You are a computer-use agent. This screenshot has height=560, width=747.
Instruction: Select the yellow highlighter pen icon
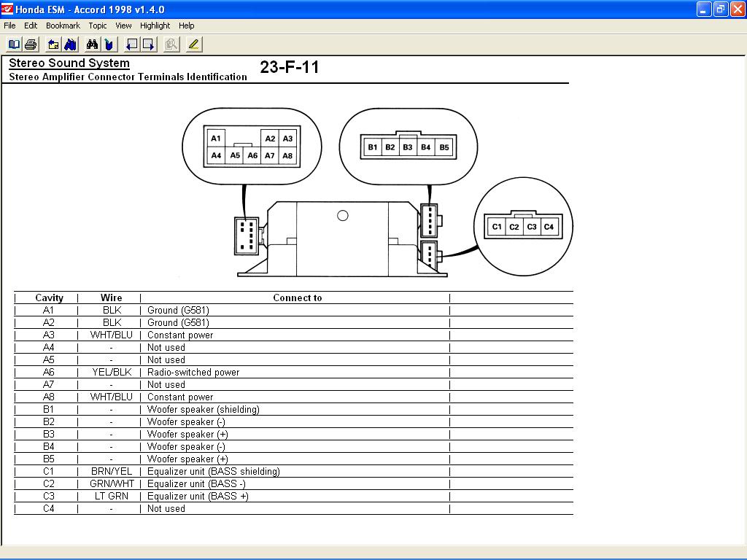(193, 44)
